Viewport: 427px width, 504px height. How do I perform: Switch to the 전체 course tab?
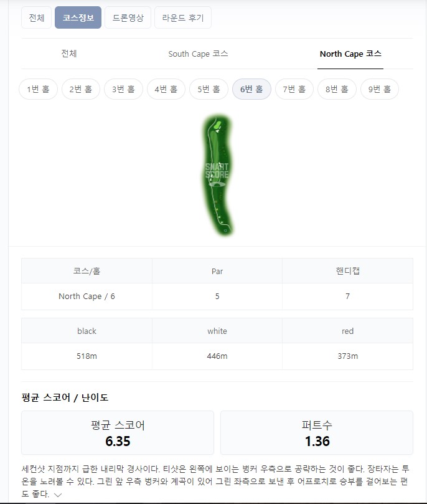(69, 54)
